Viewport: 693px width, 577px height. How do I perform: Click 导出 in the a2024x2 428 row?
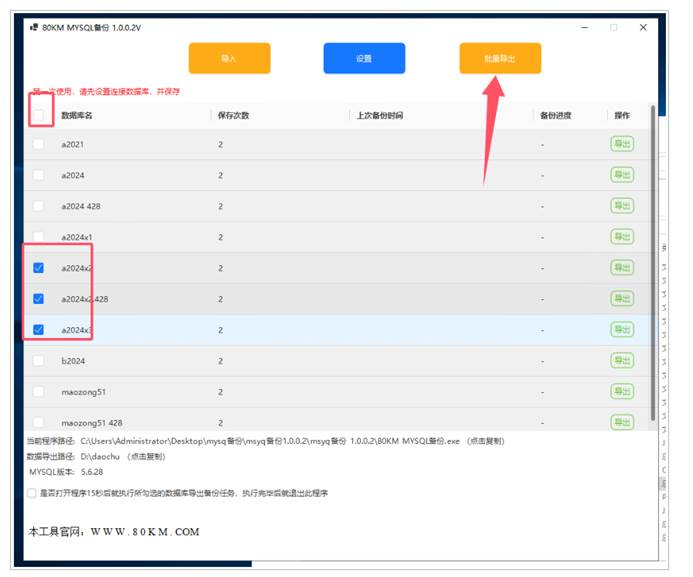pyautogui.click(x=622, y=299)
